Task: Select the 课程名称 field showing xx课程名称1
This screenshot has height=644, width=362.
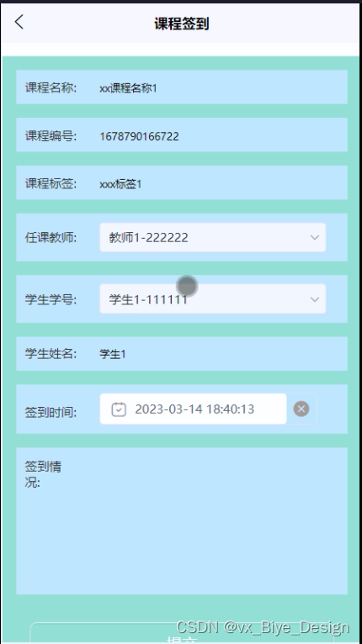Action: point(182,87)
